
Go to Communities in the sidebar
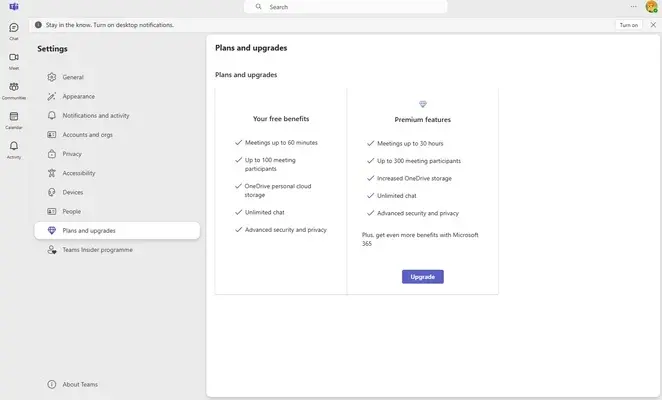(14, 89)
